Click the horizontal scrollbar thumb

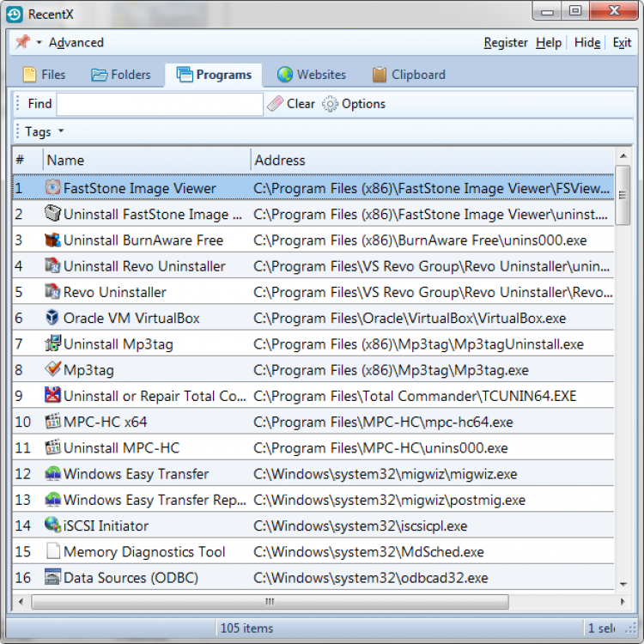tap(270, 602)
